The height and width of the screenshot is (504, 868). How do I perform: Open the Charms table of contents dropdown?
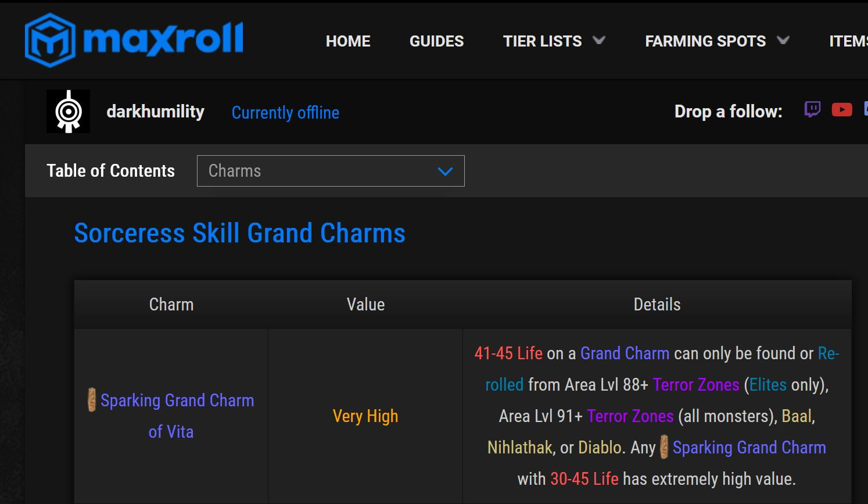pyautogui.click(x=331, y=171)
